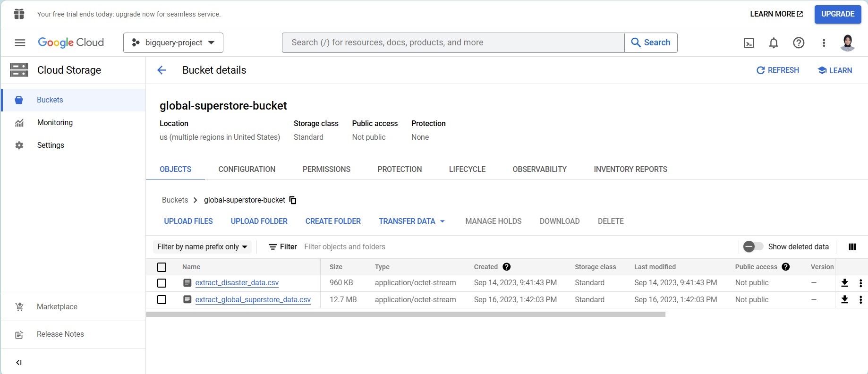Click the file icon of extract_global_superstore_data.csv
This screenshot has height=374, width=868.
pos(187,299)
